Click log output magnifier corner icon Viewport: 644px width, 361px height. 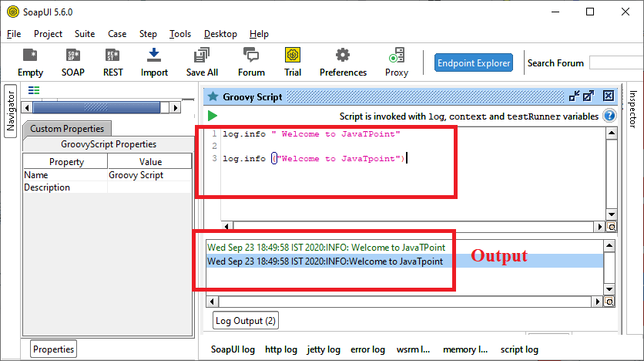pos(609,302)
